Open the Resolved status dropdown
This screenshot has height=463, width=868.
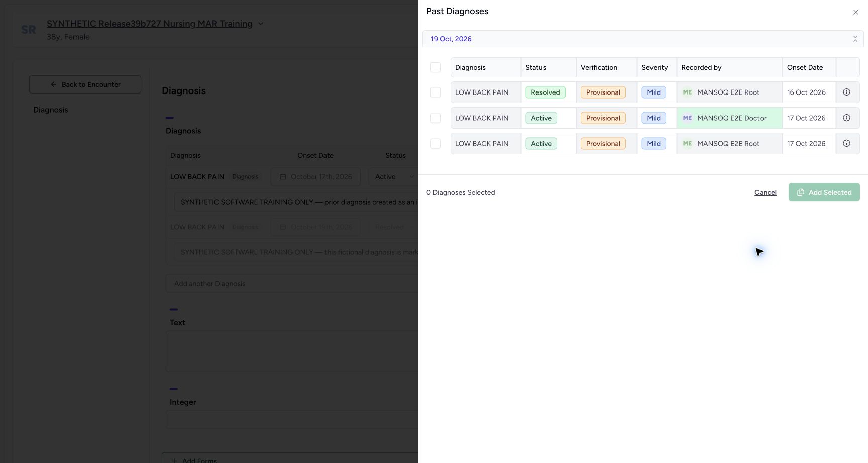coord(394,227)
